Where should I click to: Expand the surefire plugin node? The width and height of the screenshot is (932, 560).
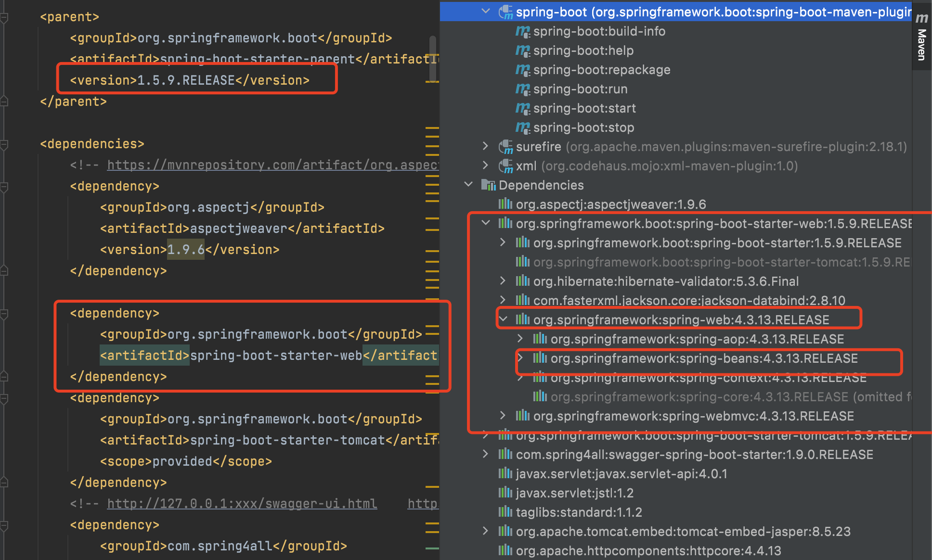coord(485,146)
